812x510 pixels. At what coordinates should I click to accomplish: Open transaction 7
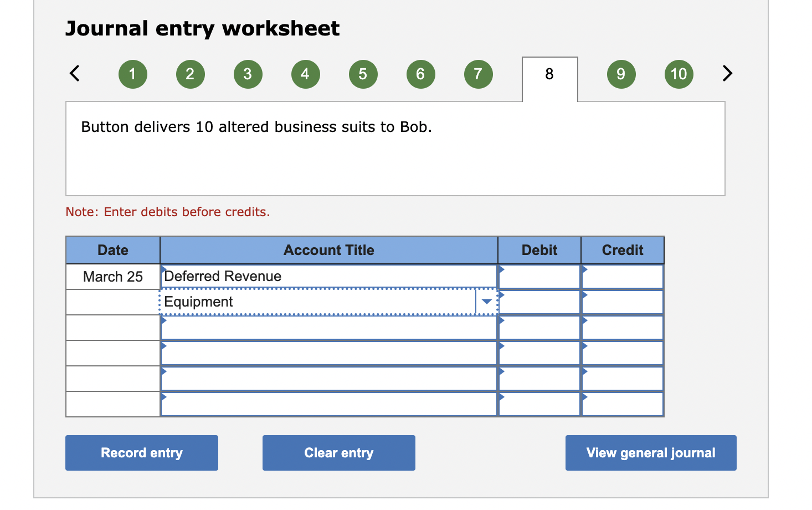(x=478, y=74)
